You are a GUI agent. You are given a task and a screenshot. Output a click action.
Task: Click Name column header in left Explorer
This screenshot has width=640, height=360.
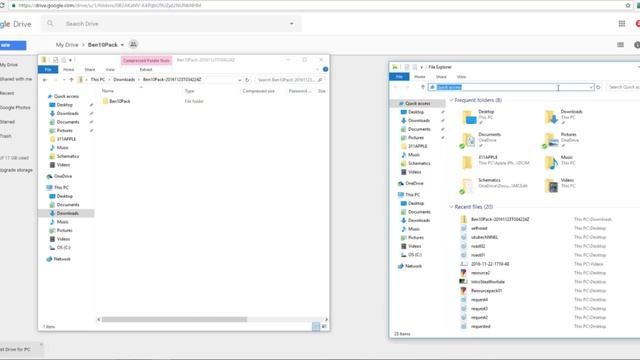pyautogui.click(x=108, y=91)
